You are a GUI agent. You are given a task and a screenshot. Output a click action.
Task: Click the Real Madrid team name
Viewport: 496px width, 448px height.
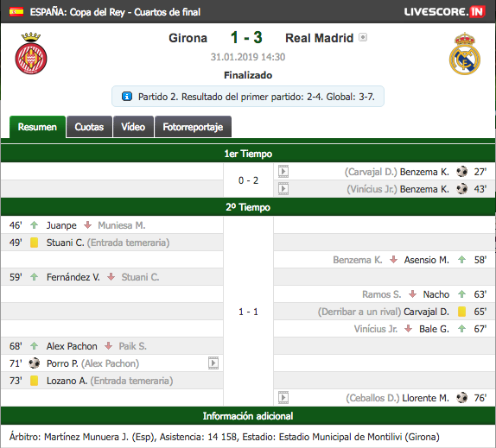(x=319, y=38)
